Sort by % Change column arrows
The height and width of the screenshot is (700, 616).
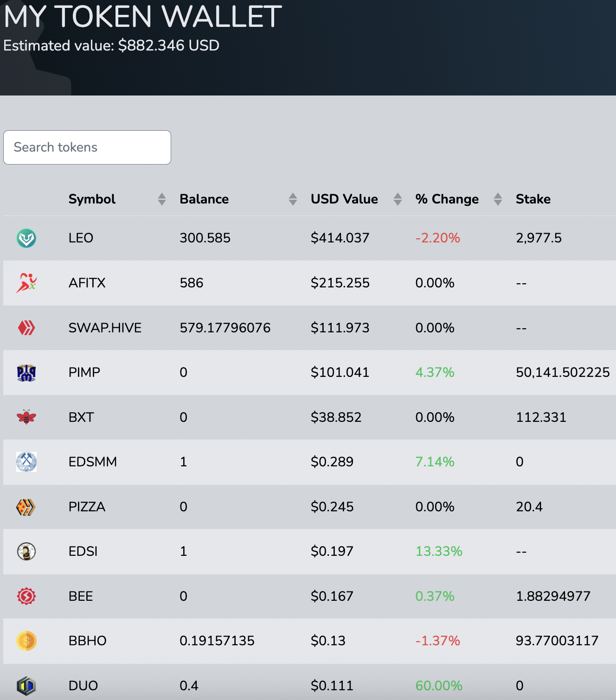tap(498, 199)
